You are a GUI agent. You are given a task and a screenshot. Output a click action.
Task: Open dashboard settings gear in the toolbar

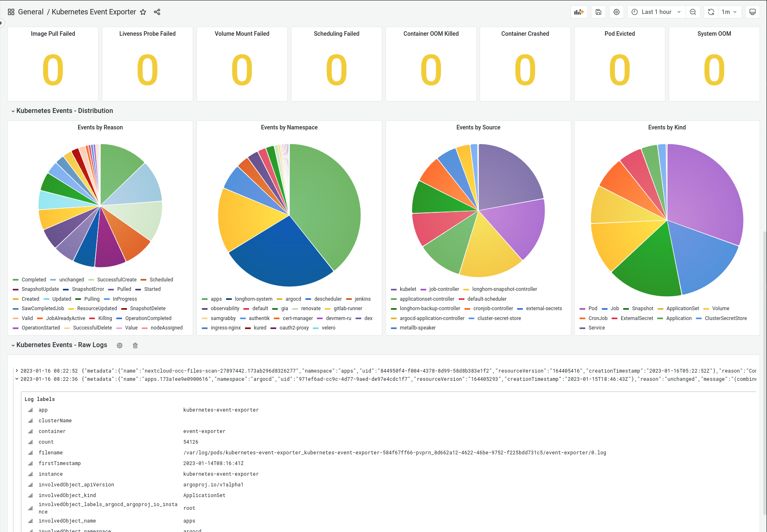click(x=617, y=12)
